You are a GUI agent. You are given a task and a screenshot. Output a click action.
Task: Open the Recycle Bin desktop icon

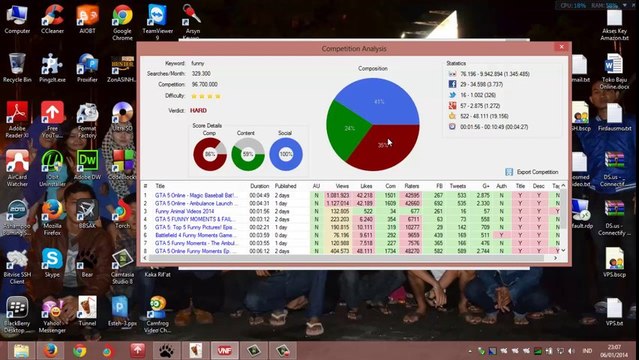click(x=17, y=68)
